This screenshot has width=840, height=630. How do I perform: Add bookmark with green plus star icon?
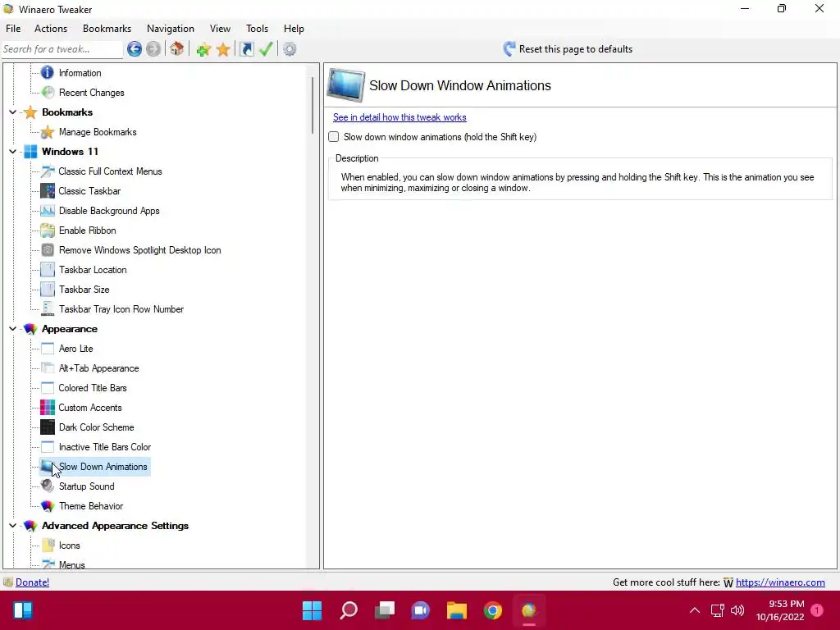[203, 50]
